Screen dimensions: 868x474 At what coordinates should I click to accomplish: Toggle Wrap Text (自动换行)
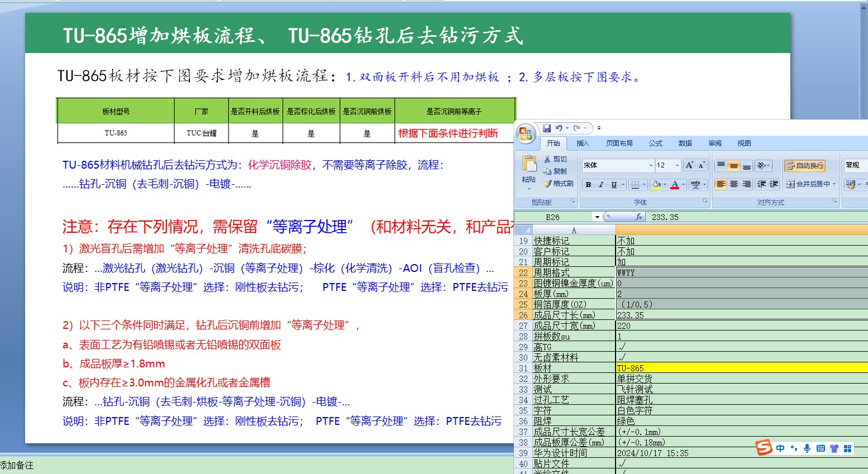pyautogui.click(x=805, y=165)
